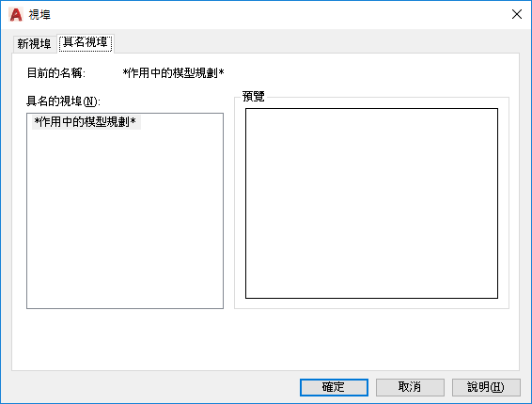Click the AutoCAD logo in the title bar

click(16, 15)
